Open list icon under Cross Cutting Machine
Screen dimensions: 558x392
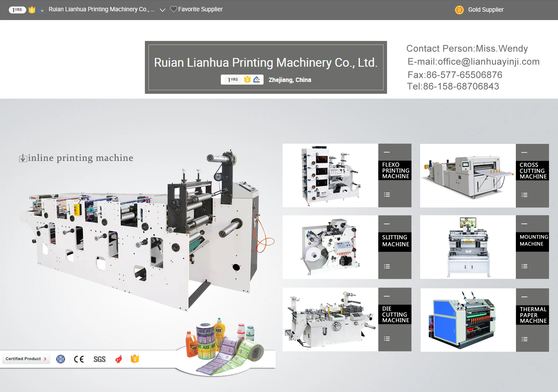(524, 195)
